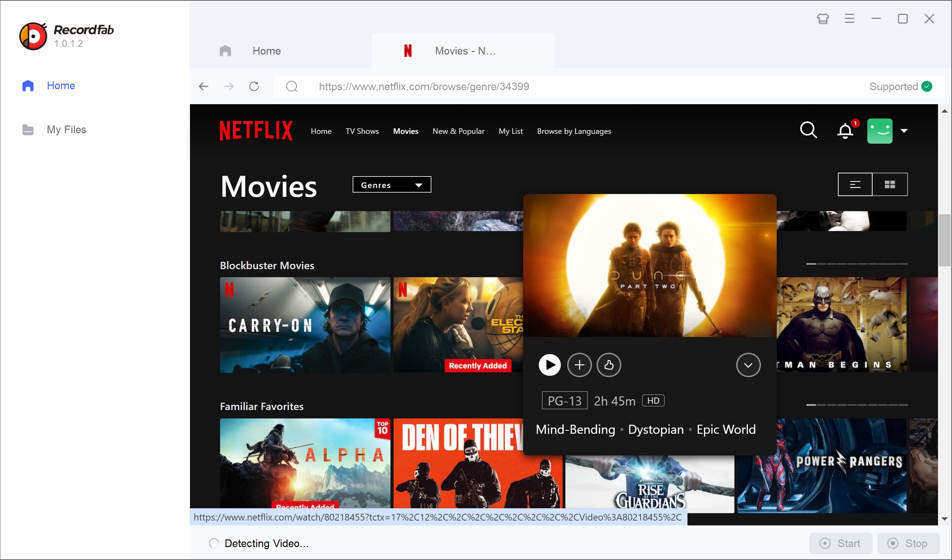Click Recently Added badge on Electric State
The width and height of the screenshot is (952, 560).
coord(478,366)
